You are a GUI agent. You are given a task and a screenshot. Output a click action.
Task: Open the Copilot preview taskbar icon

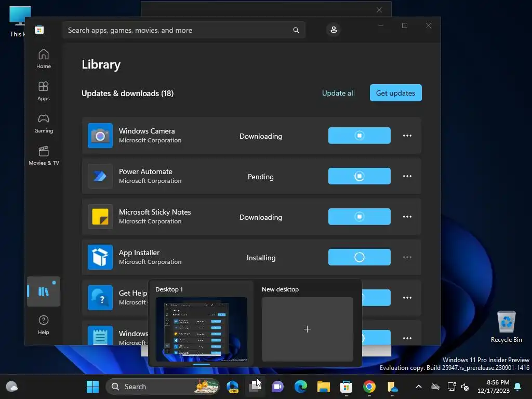point(232,387)
